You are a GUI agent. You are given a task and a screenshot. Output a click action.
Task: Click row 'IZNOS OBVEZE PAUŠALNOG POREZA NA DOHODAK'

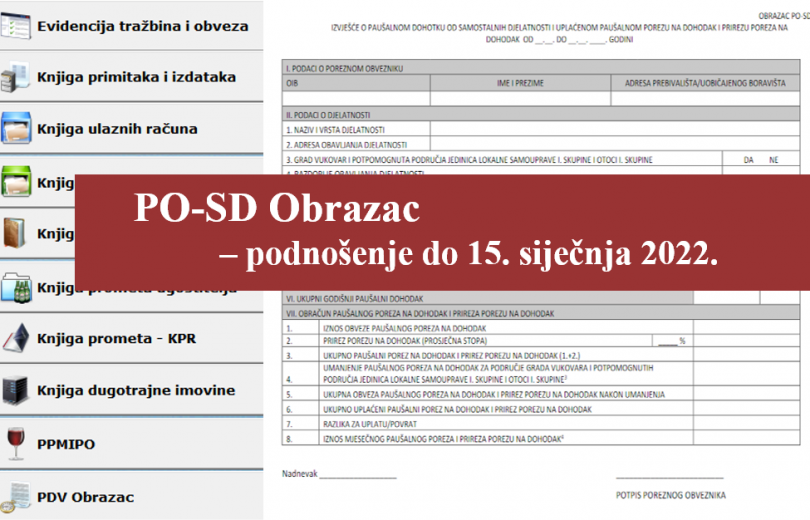(x=404, y=328)
